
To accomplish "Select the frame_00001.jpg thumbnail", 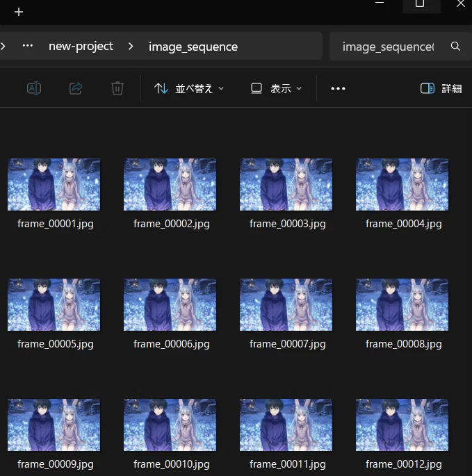I will [54, 184].
